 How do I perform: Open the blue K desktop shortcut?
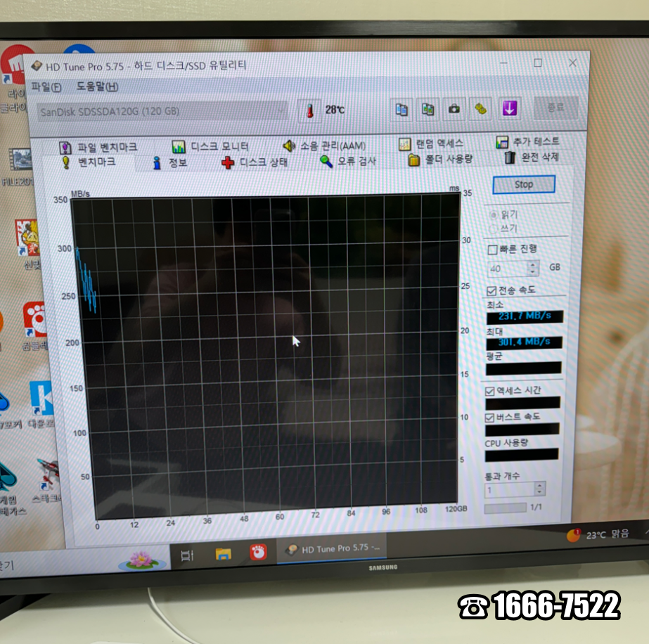point(41,405)
